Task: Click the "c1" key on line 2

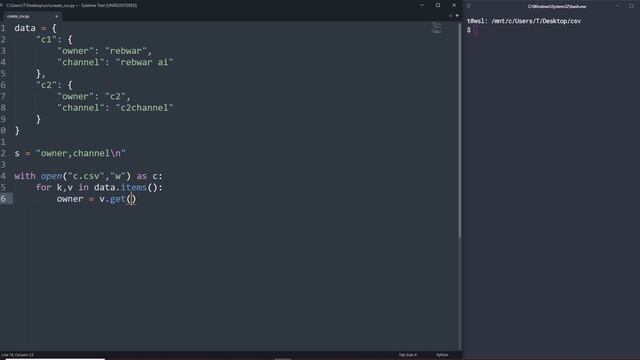Action: (x=46, y=40)
